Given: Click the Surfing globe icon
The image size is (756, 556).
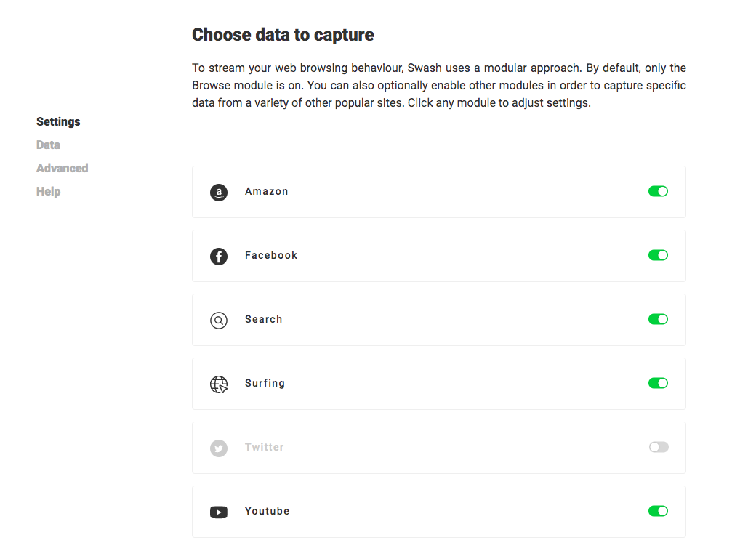Looking at the screenshot, I should (218, 384).
